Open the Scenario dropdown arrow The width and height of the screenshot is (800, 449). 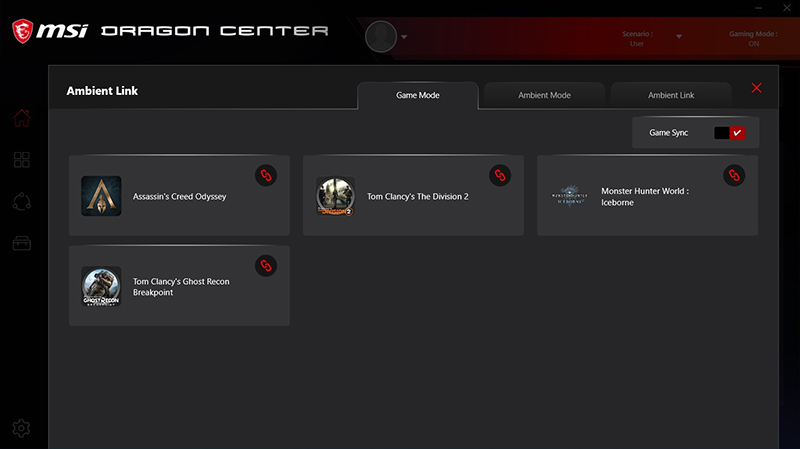679,37
